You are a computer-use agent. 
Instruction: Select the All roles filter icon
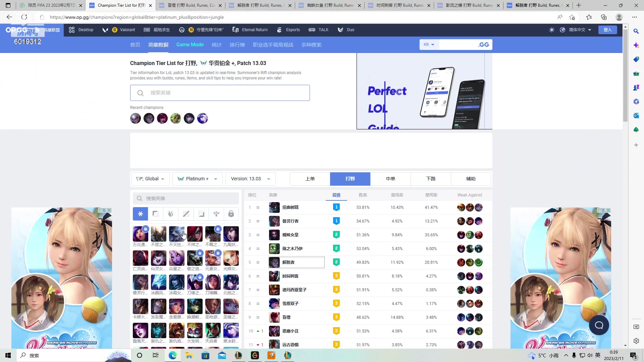pos(140,214)
